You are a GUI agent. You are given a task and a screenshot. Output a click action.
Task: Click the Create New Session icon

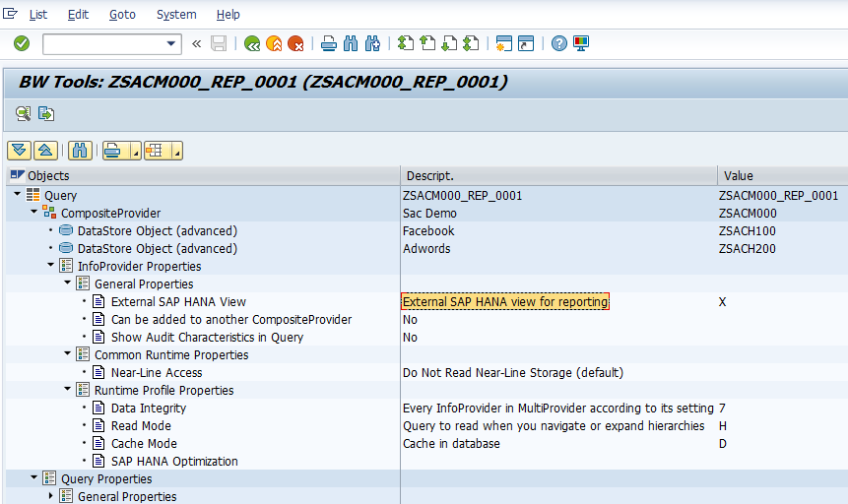tap(504, 43)
